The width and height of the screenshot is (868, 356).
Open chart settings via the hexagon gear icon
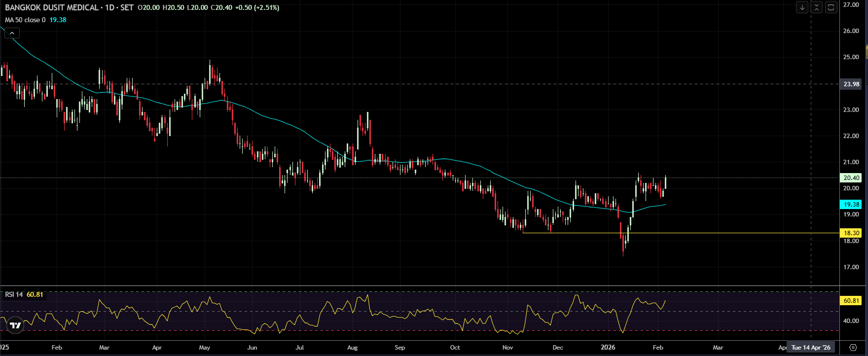tap(854, 348)
